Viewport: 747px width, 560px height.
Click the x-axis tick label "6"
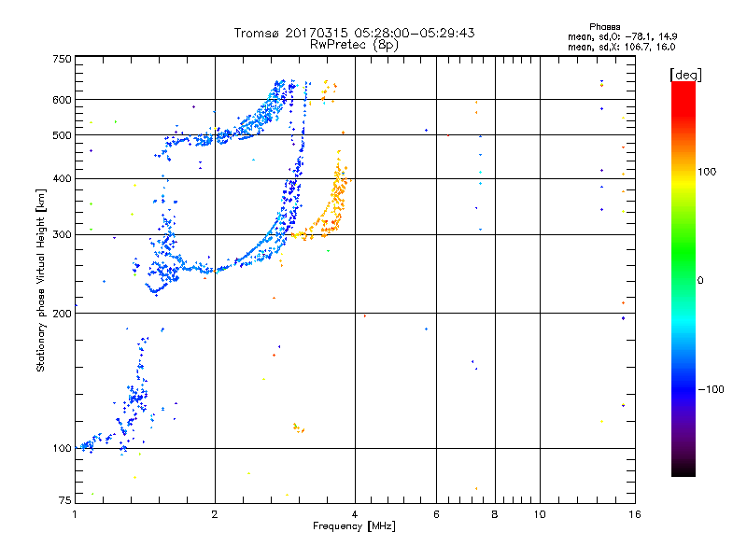pos(436,514)
